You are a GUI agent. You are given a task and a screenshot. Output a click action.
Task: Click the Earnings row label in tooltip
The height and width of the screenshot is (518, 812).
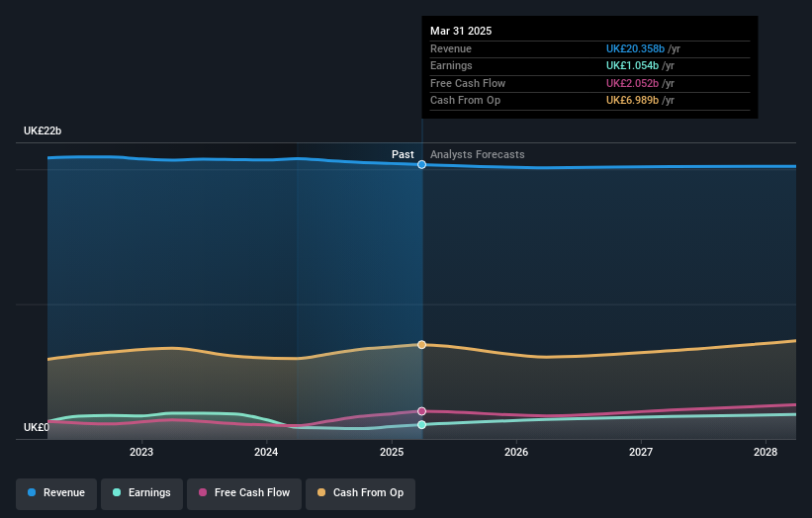(451, 65)
